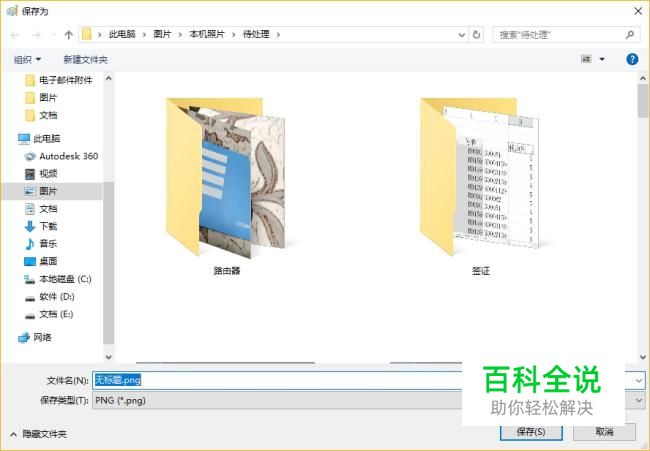Click file list scrollbar up arrow
650x451 pixels.
pos(643,78)
